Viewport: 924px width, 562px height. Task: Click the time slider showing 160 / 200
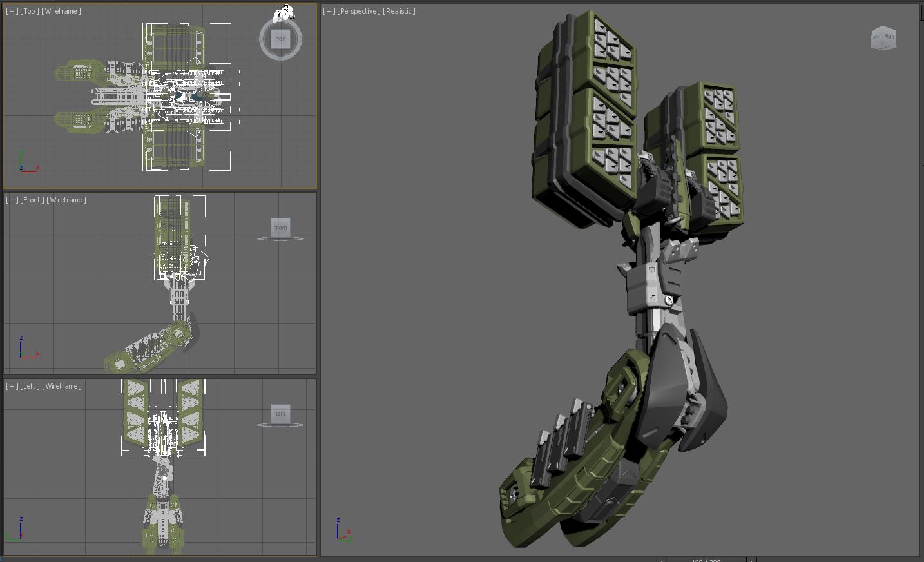coord(706,560)
